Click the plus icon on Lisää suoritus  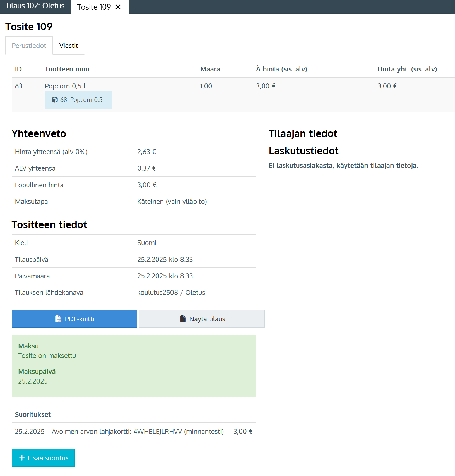point(22,458)
